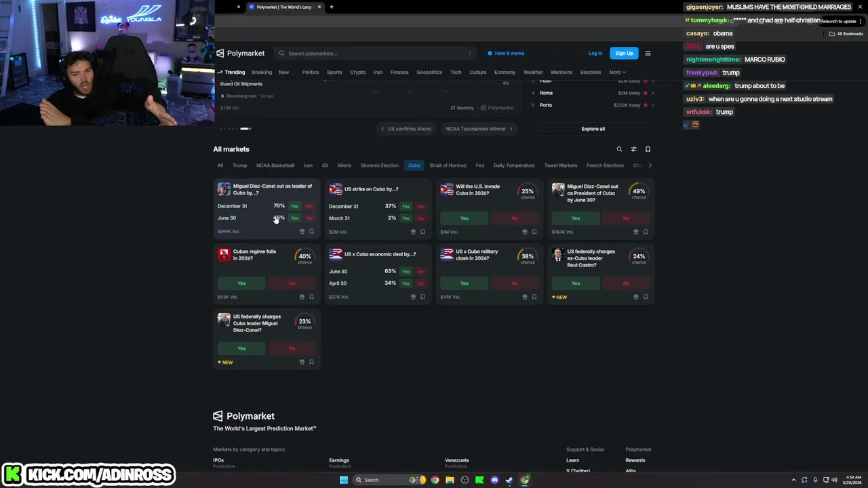Image resolution: width=868 pixels, height=488 pixels.
Task: Click into the Search polymarkets field
Action: click(375, 53)
